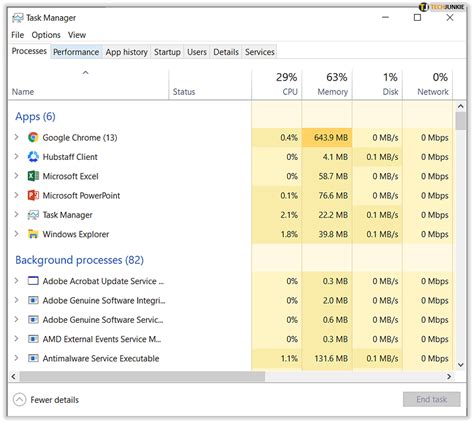Expand the AMD External Events Service row

pos(16,339)
